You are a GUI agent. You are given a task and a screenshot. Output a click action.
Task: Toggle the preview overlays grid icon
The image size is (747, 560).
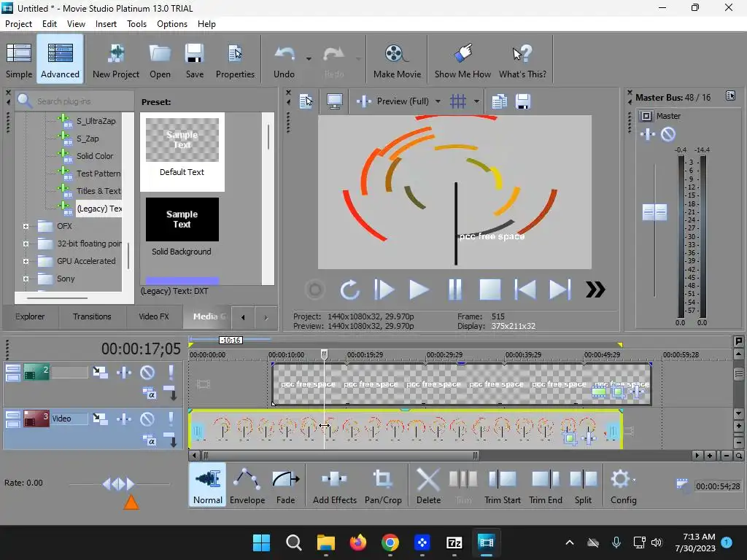pyautogui.click(x=458, y=101)
